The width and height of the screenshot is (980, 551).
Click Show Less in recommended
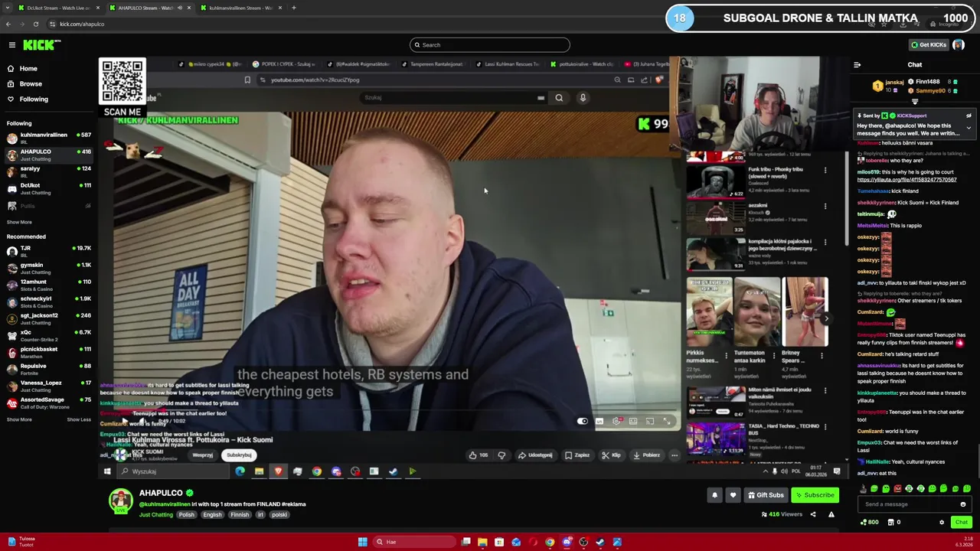coord(79,419)
